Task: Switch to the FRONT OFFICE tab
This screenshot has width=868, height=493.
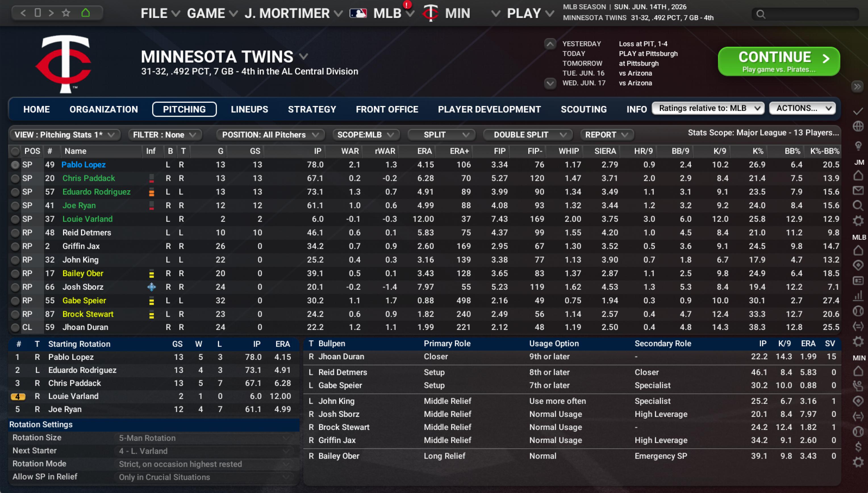Action: [x=387, y=109]
